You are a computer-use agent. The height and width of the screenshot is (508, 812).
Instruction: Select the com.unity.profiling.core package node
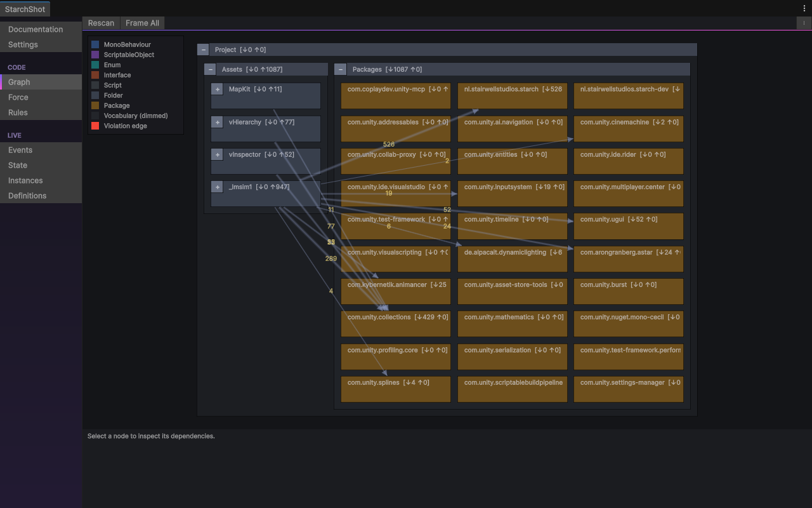point(396,357)
